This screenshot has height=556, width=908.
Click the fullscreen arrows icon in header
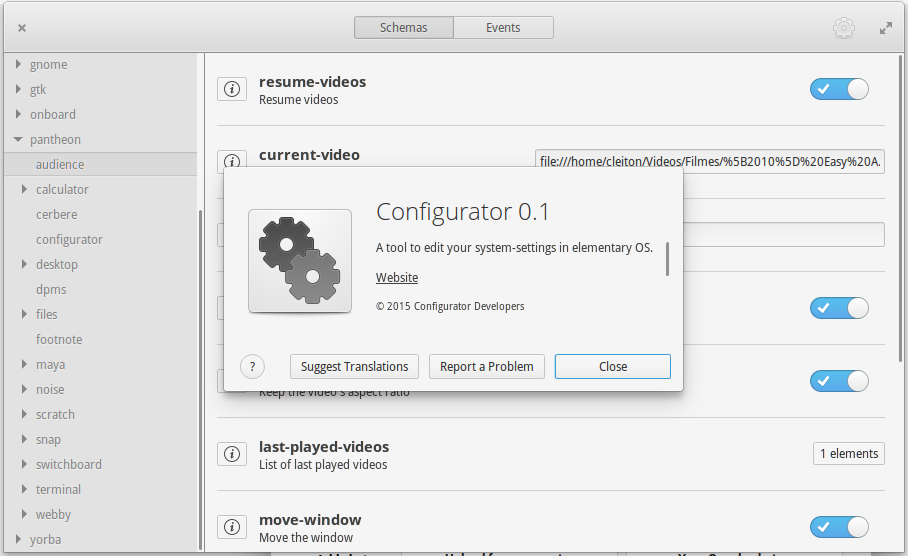tap(885, 28)
